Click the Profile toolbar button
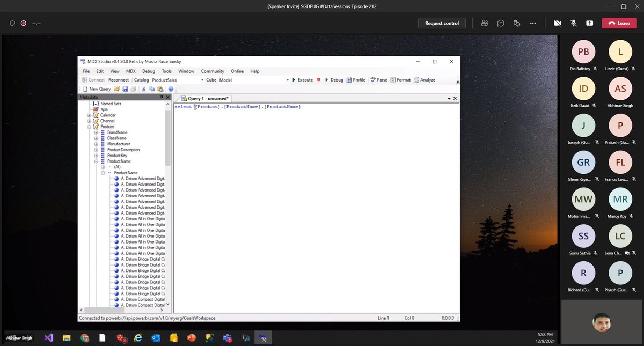The width and height of the screenshot is (644, 346). (x=356, y=79)
